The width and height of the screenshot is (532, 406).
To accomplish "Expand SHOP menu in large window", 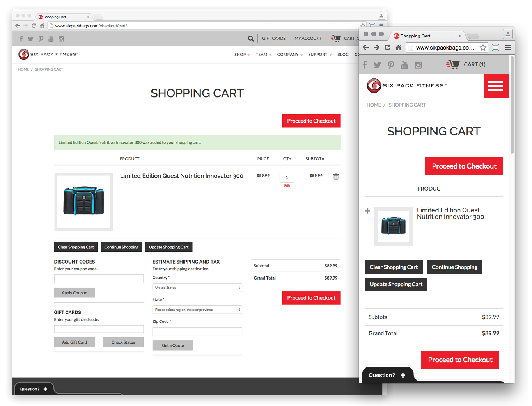I will point(242,55).
